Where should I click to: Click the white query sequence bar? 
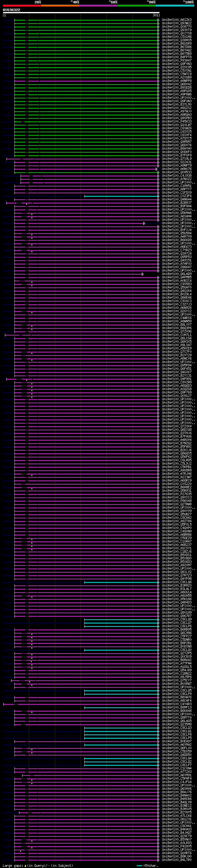pyautogui.click(x=81, y=12)
